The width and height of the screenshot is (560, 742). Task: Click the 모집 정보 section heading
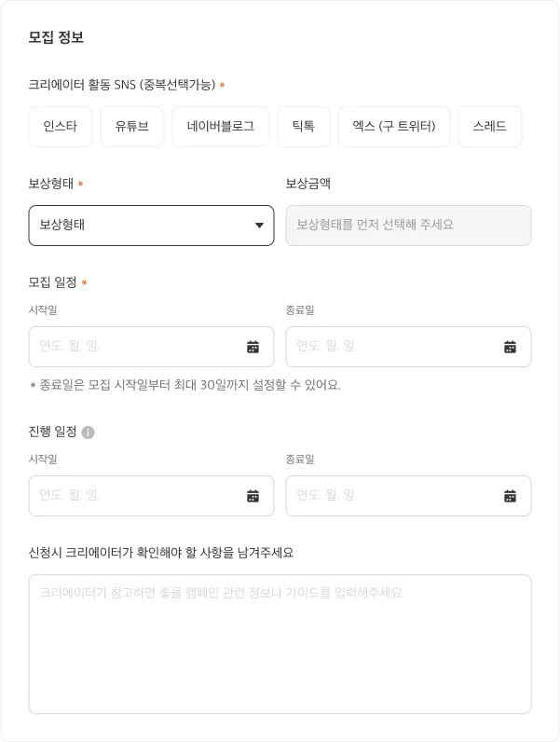[x=57, y=38]
